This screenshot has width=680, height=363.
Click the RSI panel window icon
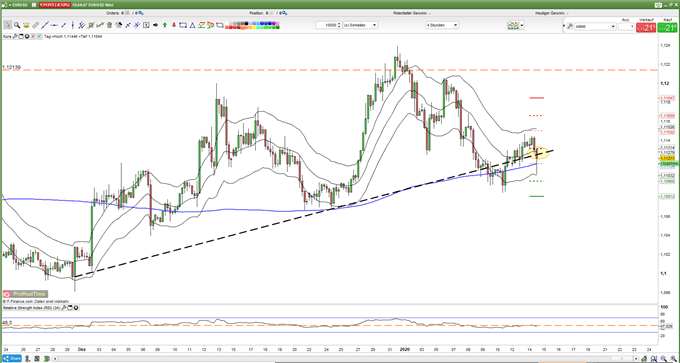69,307
